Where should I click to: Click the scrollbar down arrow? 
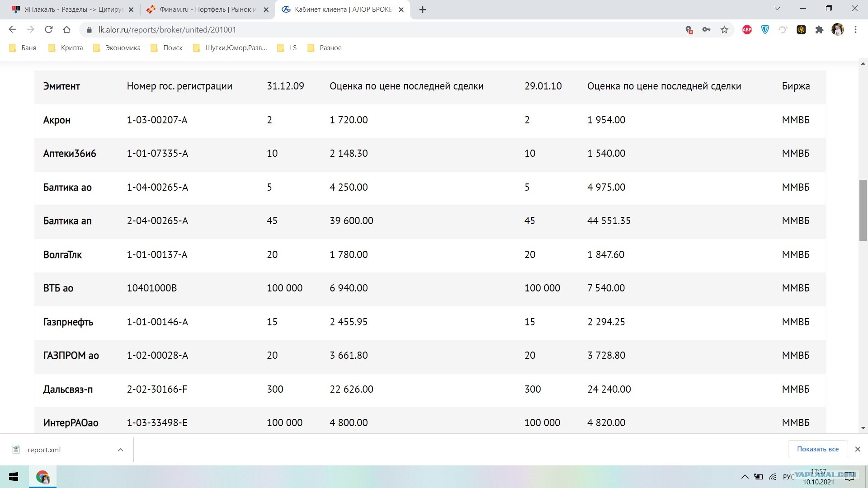(863, 428)
